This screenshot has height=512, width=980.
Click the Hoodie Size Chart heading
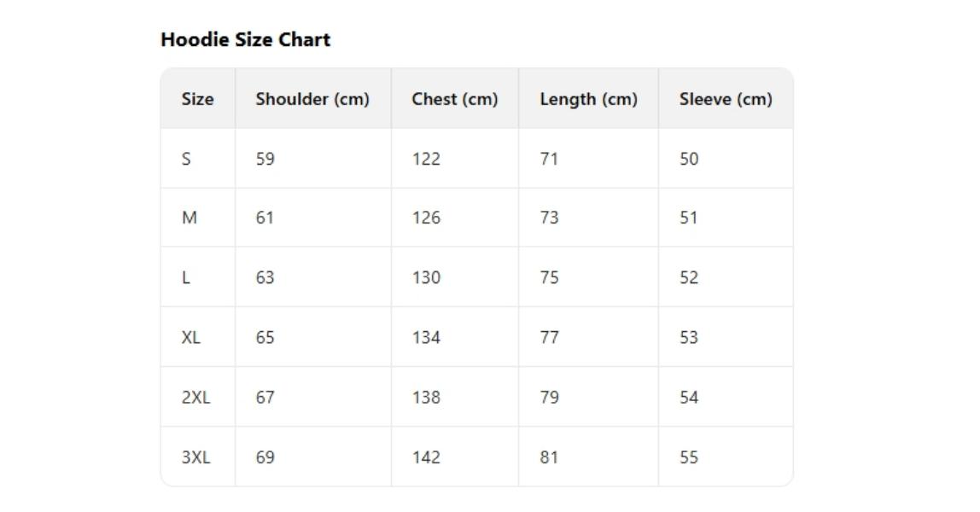pyautogui.click(x=245, y=40)
